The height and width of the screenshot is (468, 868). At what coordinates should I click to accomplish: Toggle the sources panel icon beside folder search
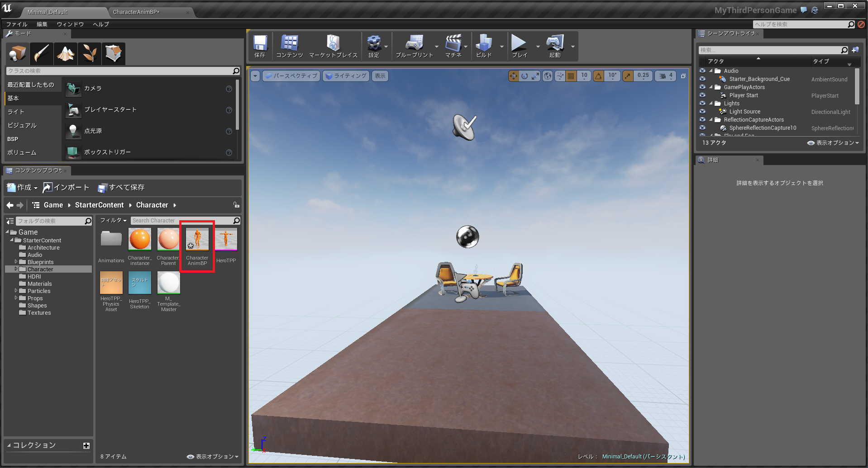pyautogui.click(x=10, y=221)
